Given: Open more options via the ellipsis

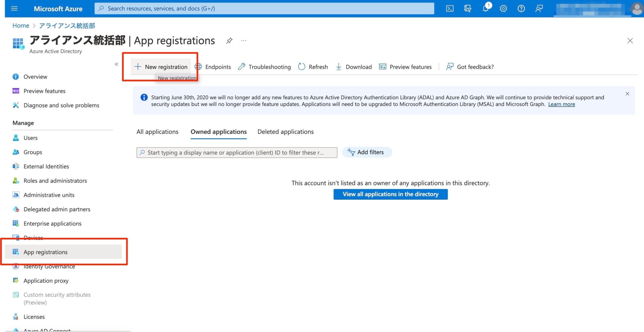Looking at the screenshot, I should [x=243, y=41].
